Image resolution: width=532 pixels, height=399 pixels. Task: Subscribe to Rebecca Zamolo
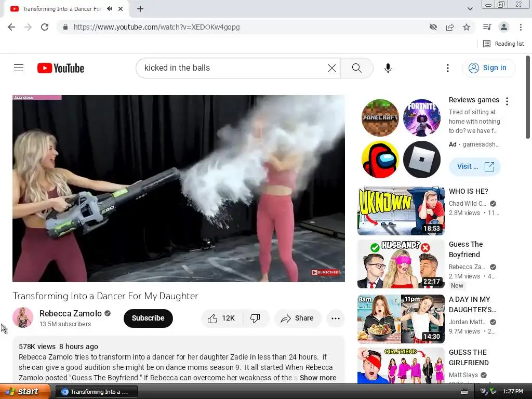click(148, 318)
